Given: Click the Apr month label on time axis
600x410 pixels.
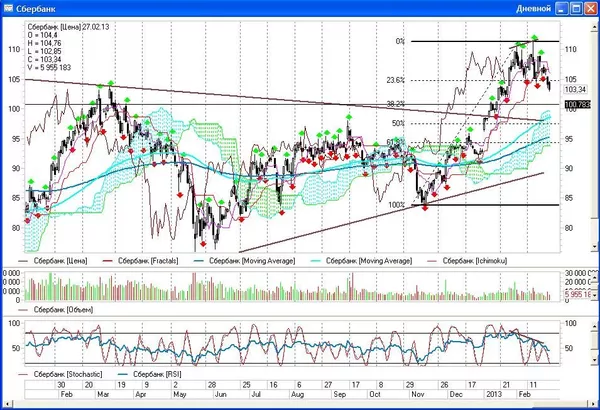Looking at the screenshot, I should (x=141, y=394).
